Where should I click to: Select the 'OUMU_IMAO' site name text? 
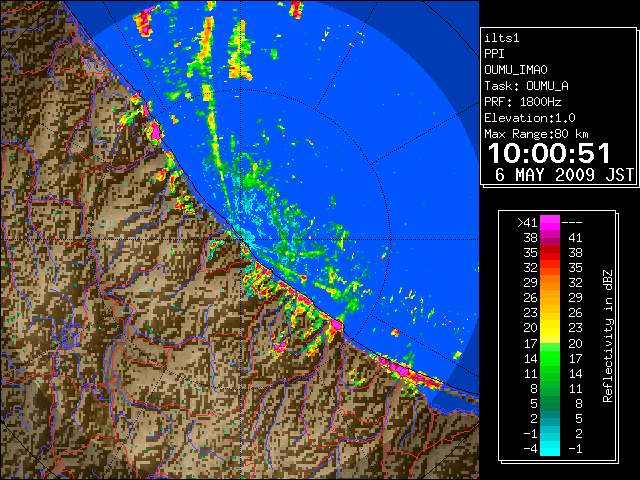click(516, 70)
